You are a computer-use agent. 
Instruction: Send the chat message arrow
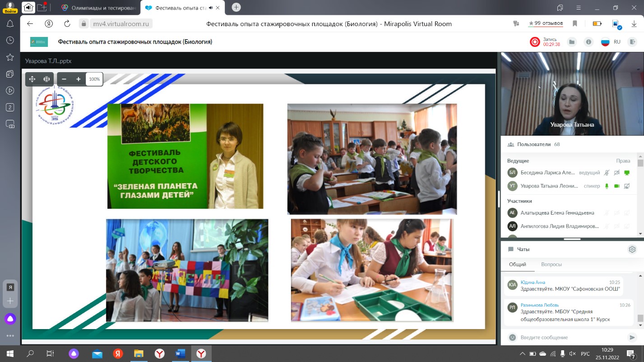(x=632, y=337)
